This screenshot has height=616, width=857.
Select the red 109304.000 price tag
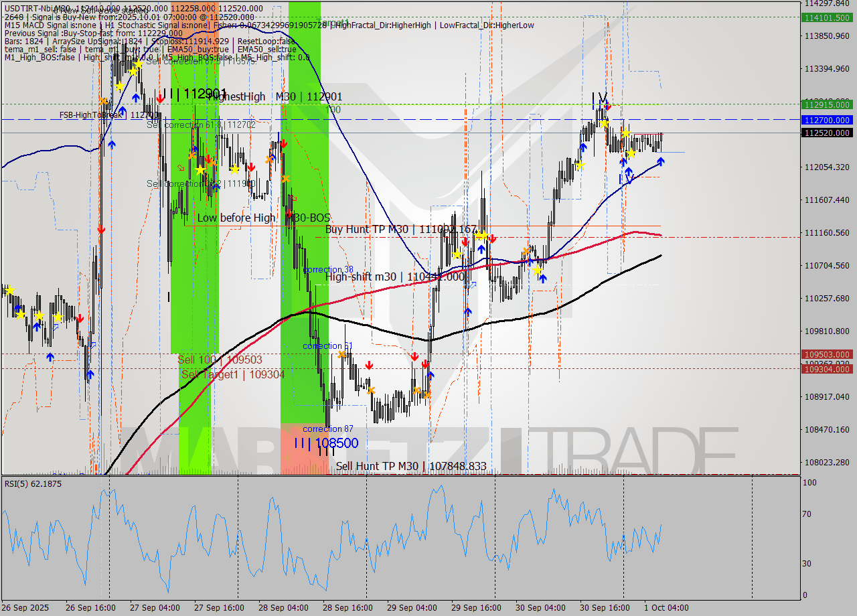828,369
